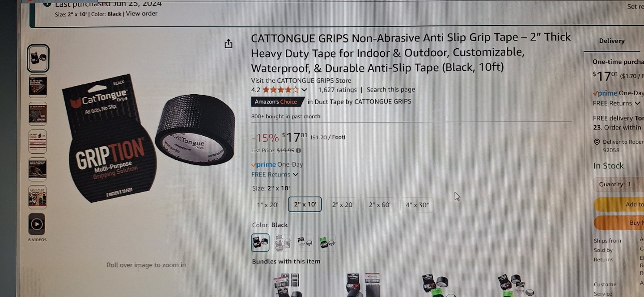Viewport: 644px width, 297px height.
Task: Select the first product thumbnail image
Action: click(x=38, y=59)
